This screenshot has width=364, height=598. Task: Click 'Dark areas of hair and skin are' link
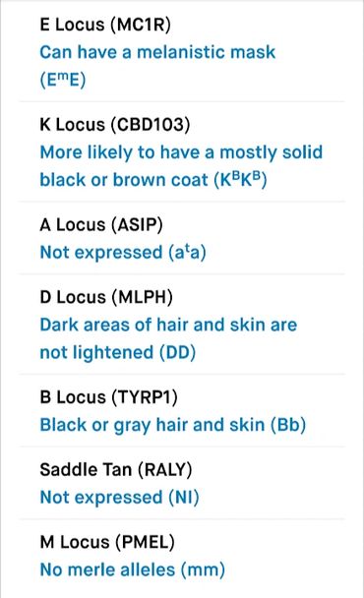[168, 325]
